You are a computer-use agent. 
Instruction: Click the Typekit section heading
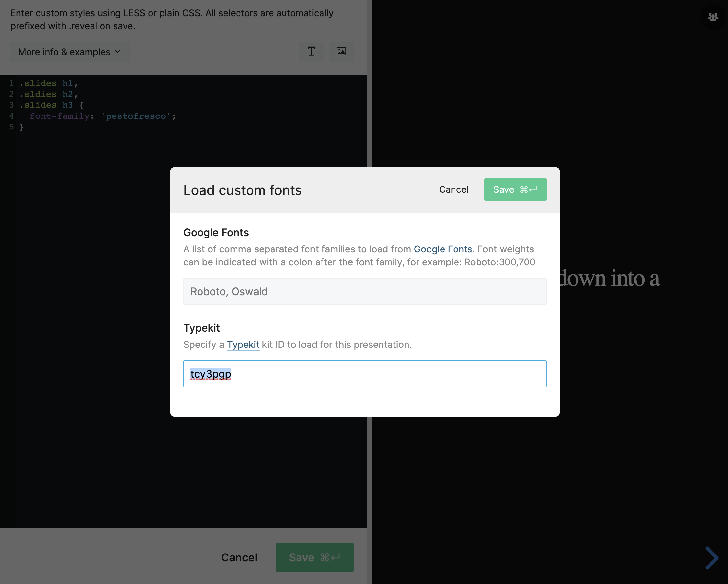(201, 328)
